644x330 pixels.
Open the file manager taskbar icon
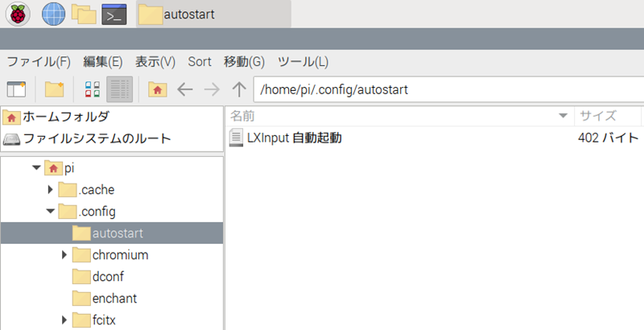[x=84, y=14]
